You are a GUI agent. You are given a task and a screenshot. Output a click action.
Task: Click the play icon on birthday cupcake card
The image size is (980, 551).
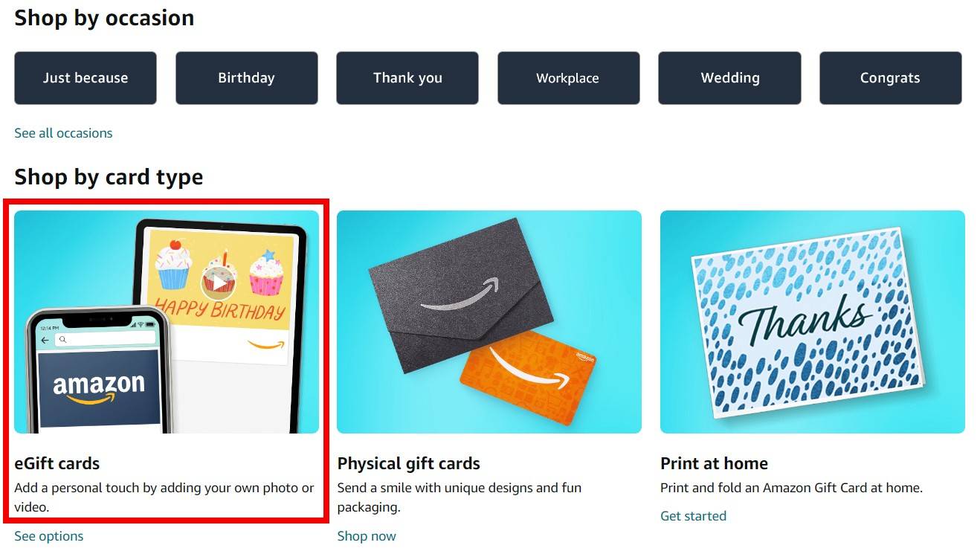pos(218,283)
